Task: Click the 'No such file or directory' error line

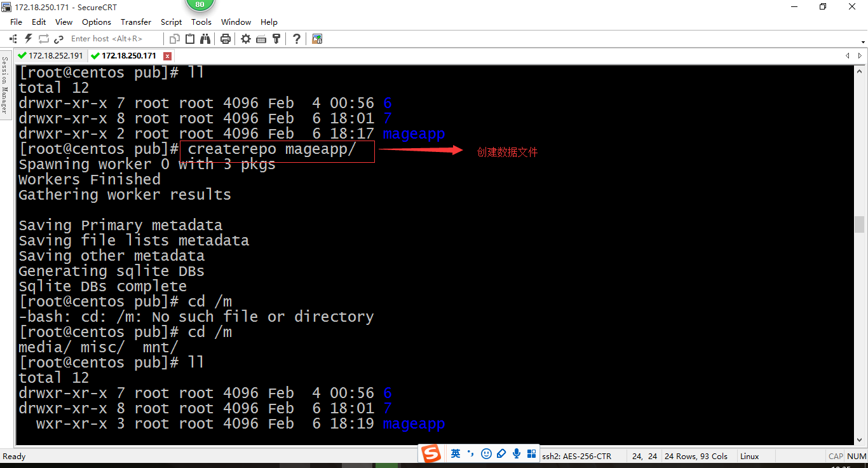Action: point(196,317)
